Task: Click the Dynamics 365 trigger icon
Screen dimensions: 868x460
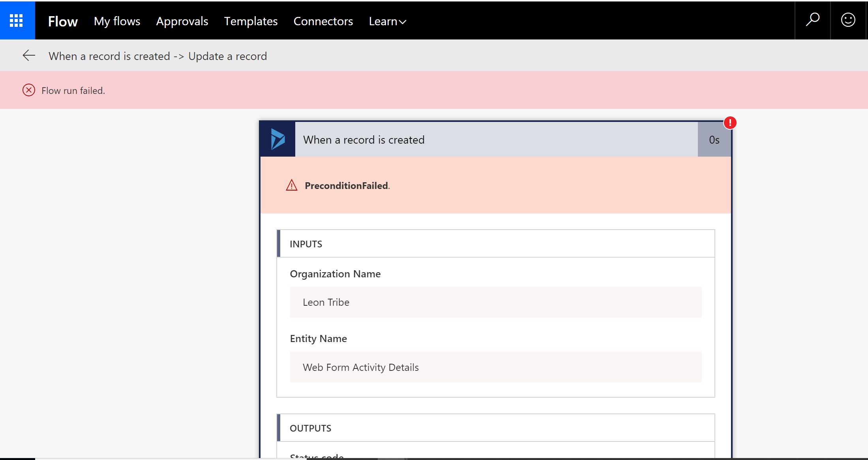Action: click(x=277, y=139)
